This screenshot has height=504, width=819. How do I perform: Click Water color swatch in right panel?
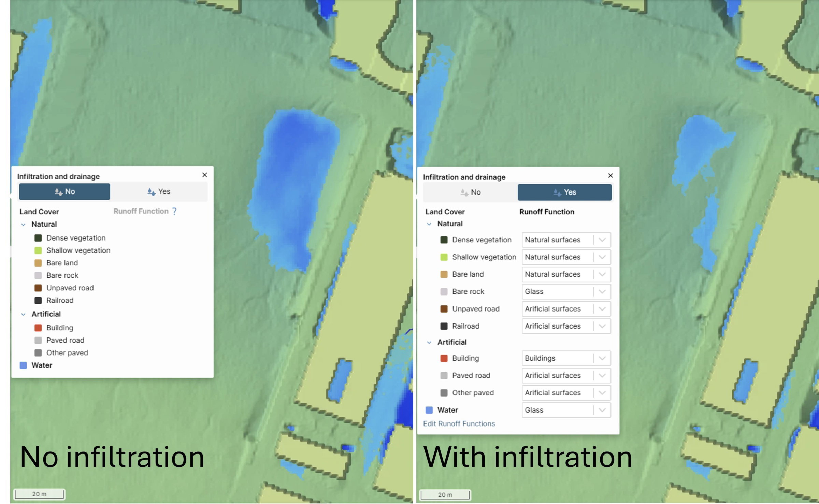(429, 410)
